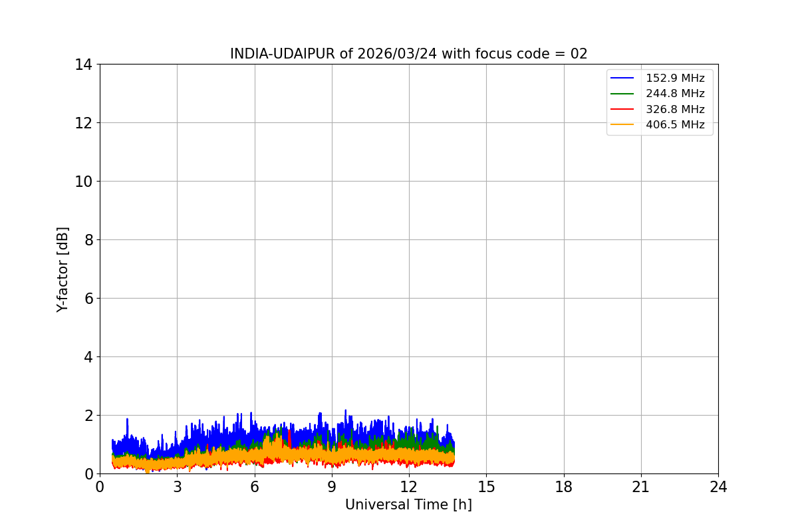This screenshot has height=532, width=798.
Task: Click the x-axis tick label '24'
Action: 718,487
